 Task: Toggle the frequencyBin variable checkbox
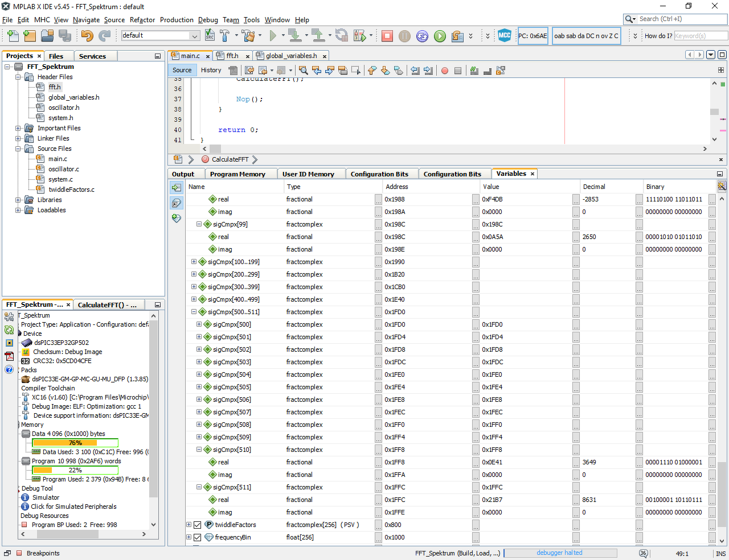198,537
